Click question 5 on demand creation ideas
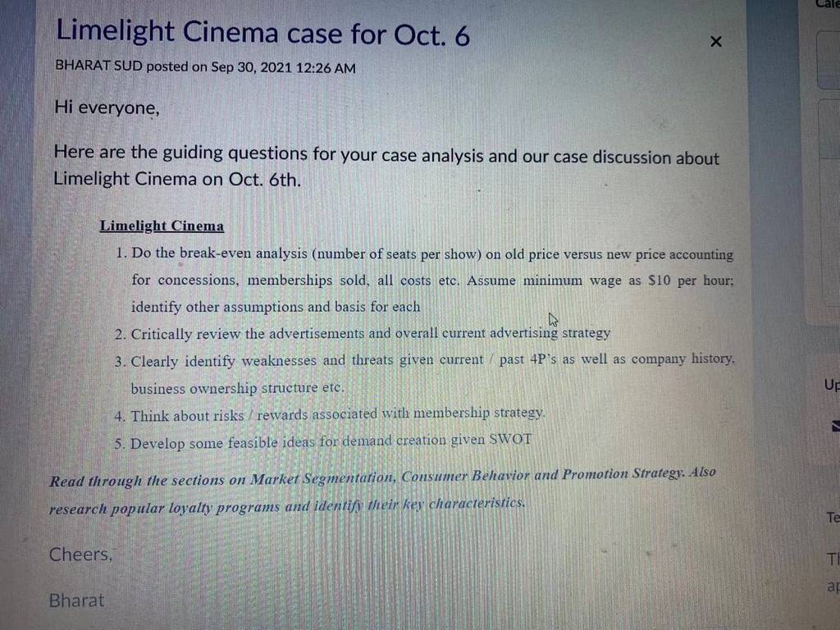The image size is (840, 630). [322, 442]
